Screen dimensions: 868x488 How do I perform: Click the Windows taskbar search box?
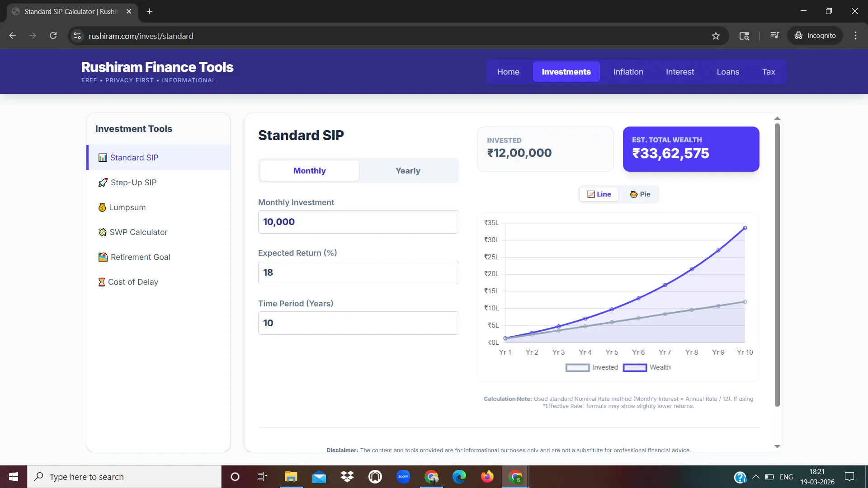pos(124,477)
